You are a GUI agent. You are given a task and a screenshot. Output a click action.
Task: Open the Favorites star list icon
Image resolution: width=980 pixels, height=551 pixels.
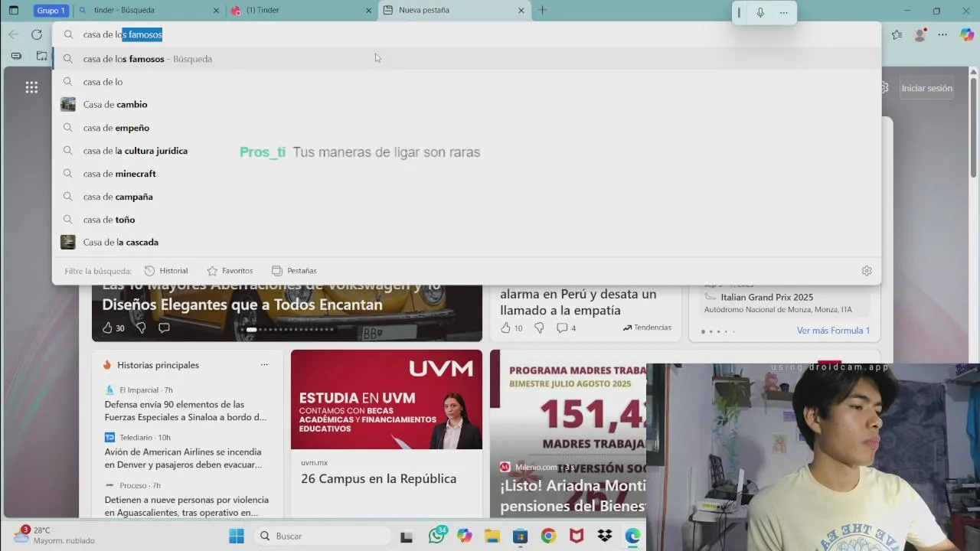pos(897,34)
